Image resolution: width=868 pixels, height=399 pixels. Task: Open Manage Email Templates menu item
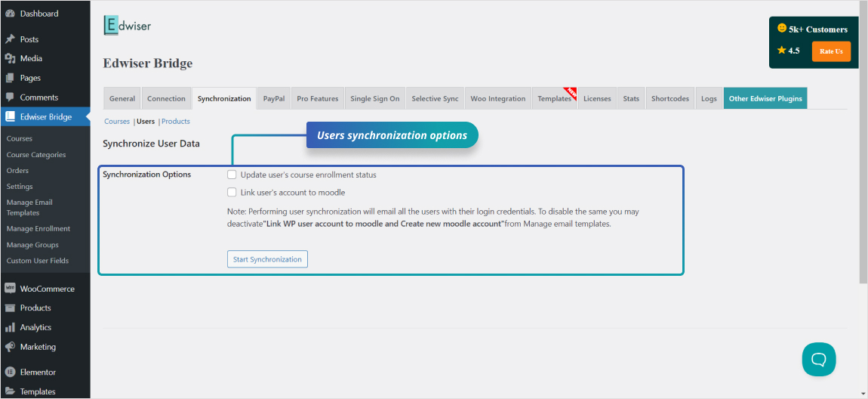pyautogui.click(x=30, y=207)
